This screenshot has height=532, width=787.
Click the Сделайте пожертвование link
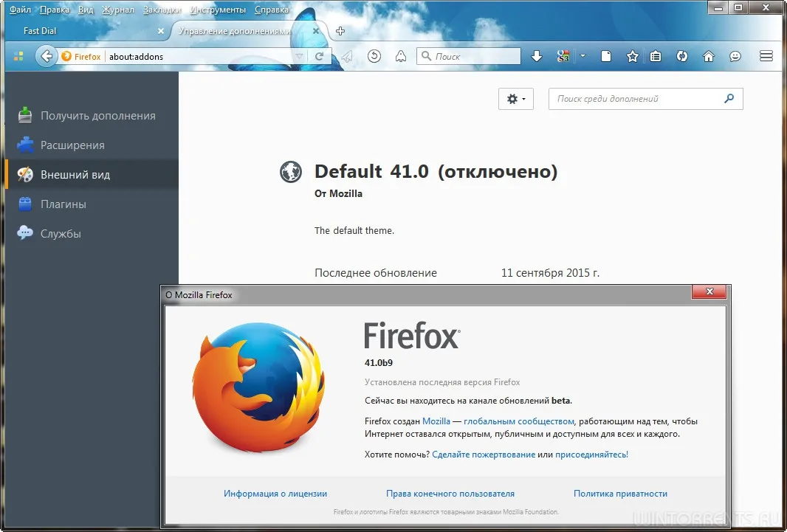pos(484,455)
